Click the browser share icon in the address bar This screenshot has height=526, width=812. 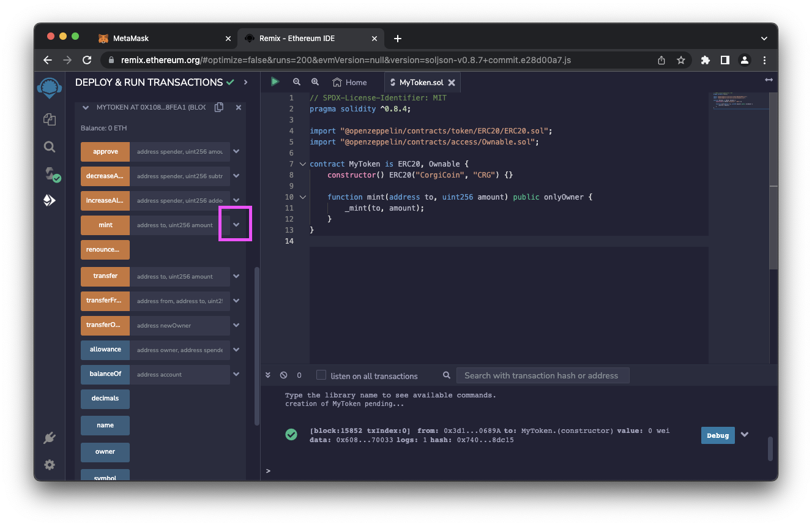661,60
